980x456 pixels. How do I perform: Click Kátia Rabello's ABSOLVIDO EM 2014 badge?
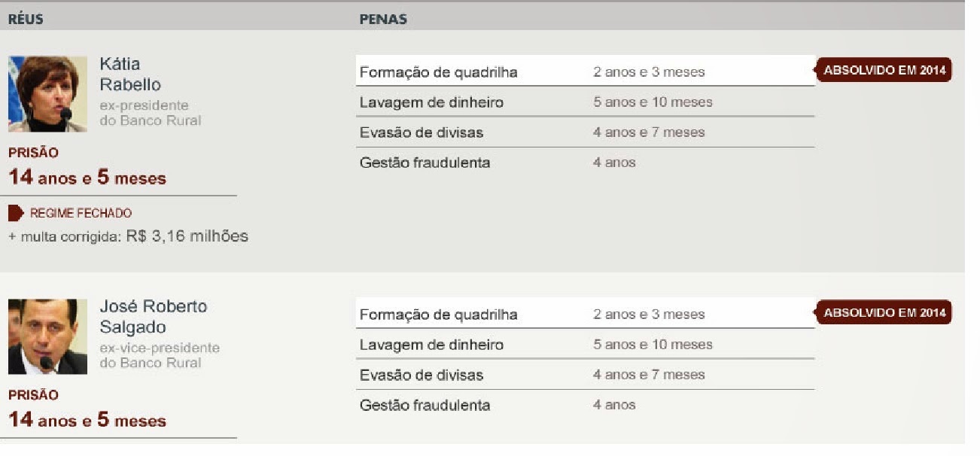point(884,71)
